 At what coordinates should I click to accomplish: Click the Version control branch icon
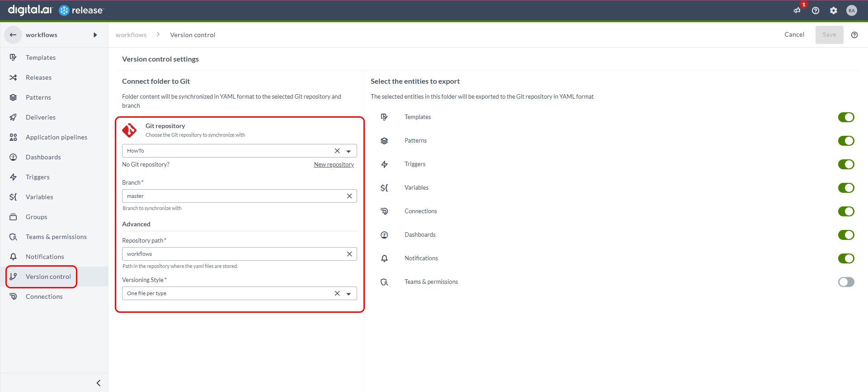[x=13, y=277]
